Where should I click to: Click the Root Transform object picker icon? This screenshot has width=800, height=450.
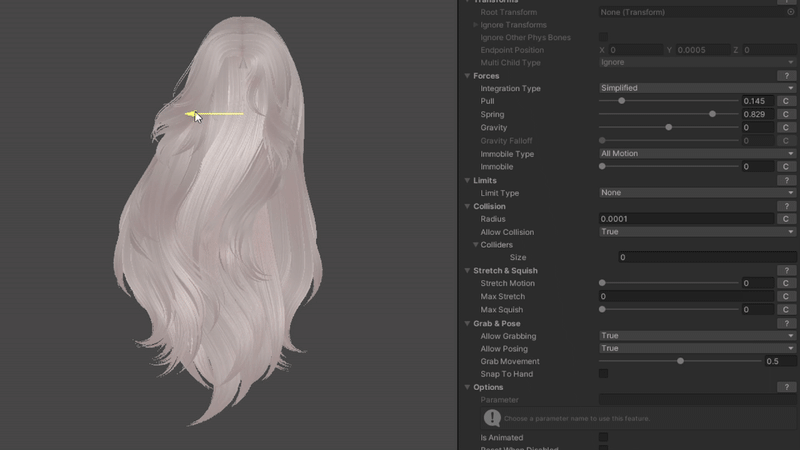pyautogui.click(x=791, y=12)
